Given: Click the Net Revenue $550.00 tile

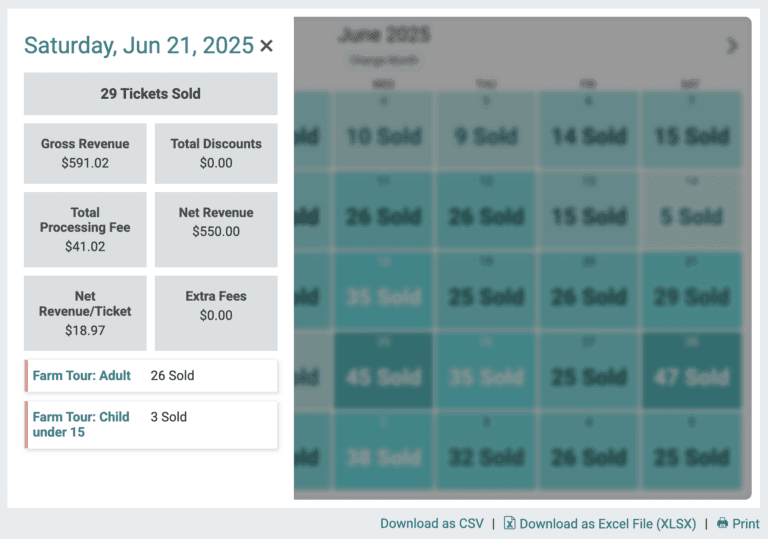Looking at the screenshot, I should (216, 229).
